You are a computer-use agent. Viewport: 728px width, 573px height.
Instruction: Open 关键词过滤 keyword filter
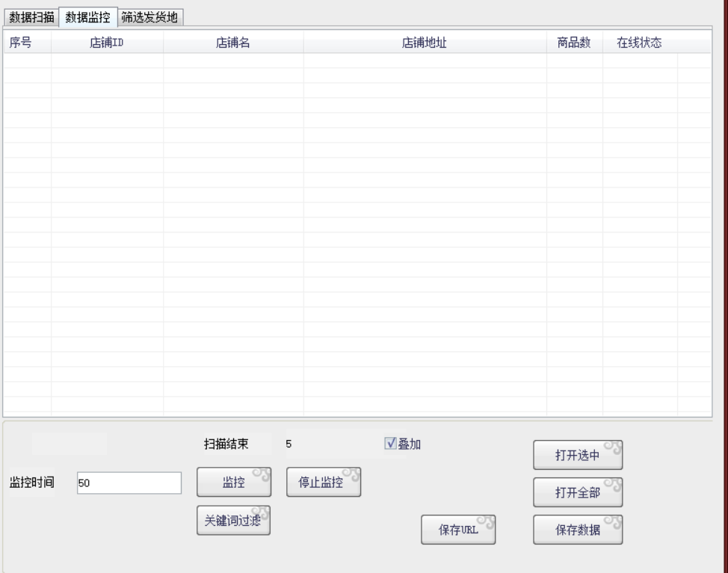tap(233, 521)
